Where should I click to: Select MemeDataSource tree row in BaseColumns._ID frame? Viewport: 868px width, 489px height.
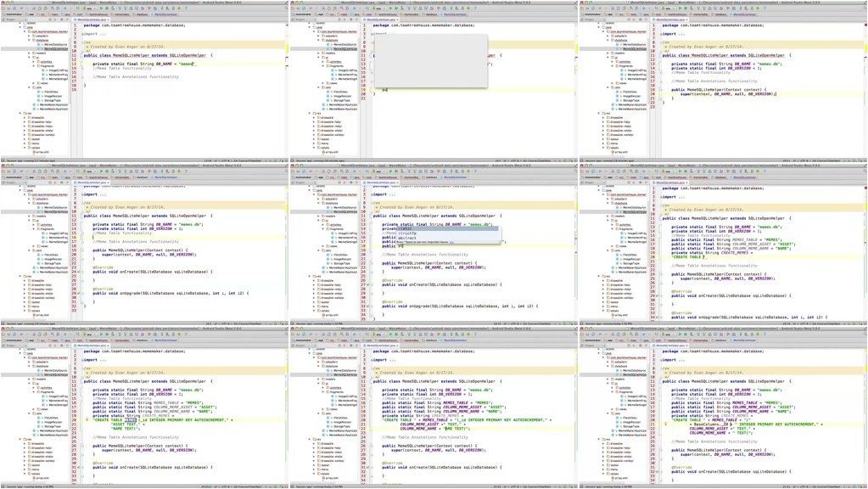pyautogui.click(x=631, y=370)
